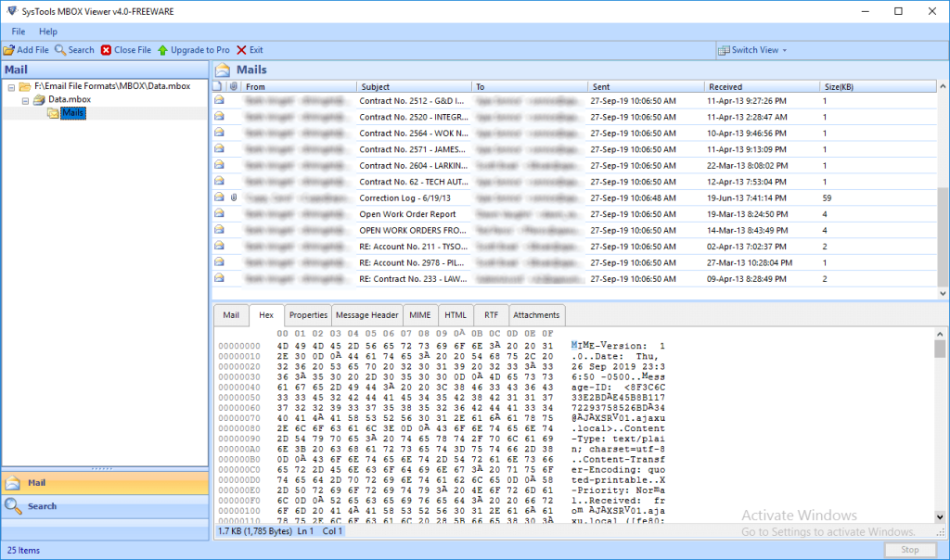The width and height of the screenshot is (950, 560).
Task: Click size value 59 in list
Action: (x=827, y=198)
